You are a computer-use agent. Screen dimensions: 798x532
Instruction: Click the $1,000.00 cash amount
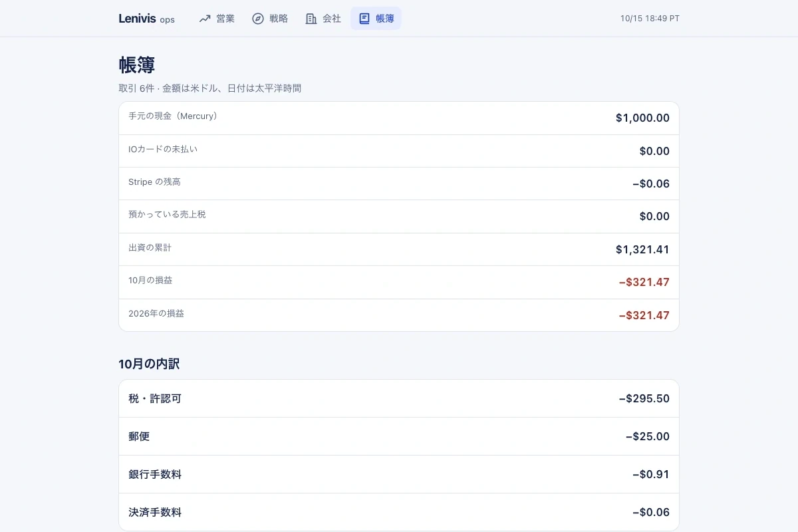[x=642, y=118]
